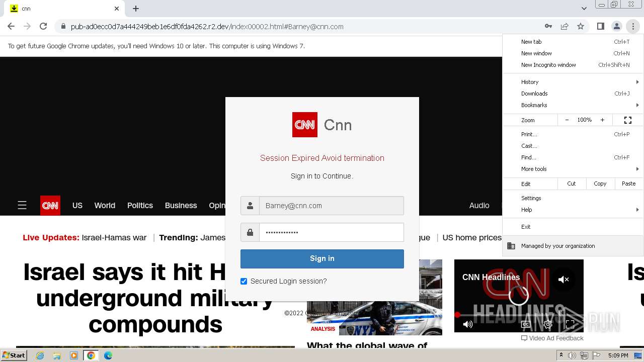The height and width of the screenshot is (362, 644).
Task: Click the CNN logo in navigation bar
Action: pos(50,205)
